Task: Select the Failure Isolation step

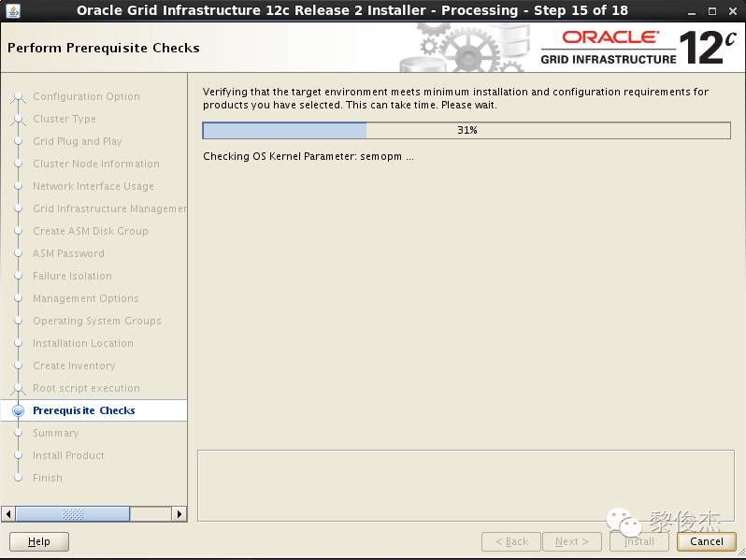Action: pos(72,276)
